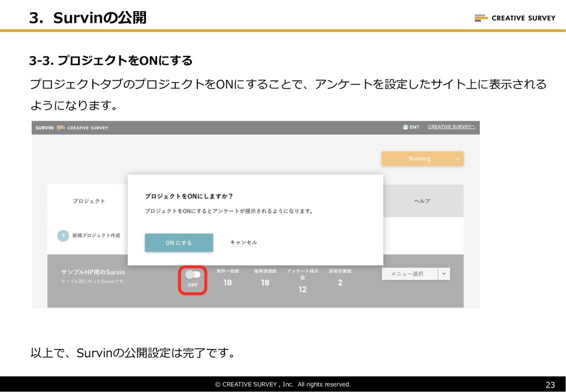Click the 新規プロジェクト作成 label
The image size is (566, 392).
tap(96, 236)
